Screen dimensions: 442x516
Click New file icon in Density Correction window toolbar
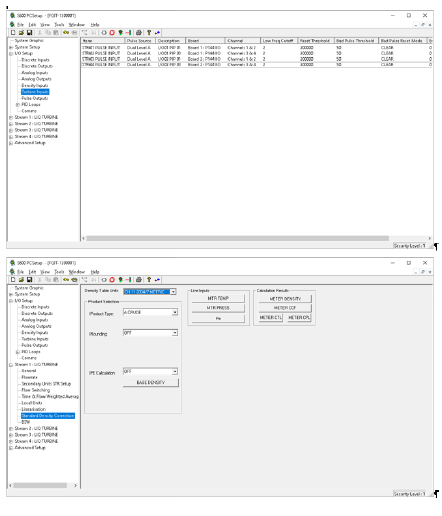(x=13, y=280)
